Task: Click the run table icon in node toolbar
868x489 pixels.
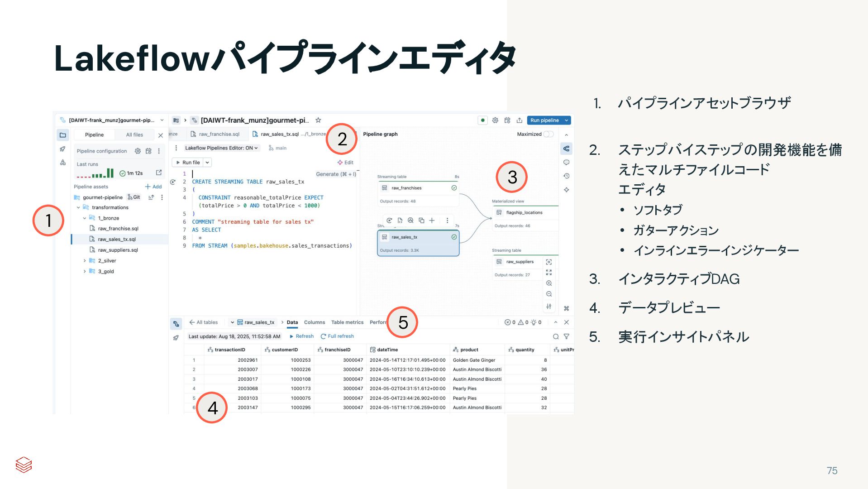Action: coord(389,221)
